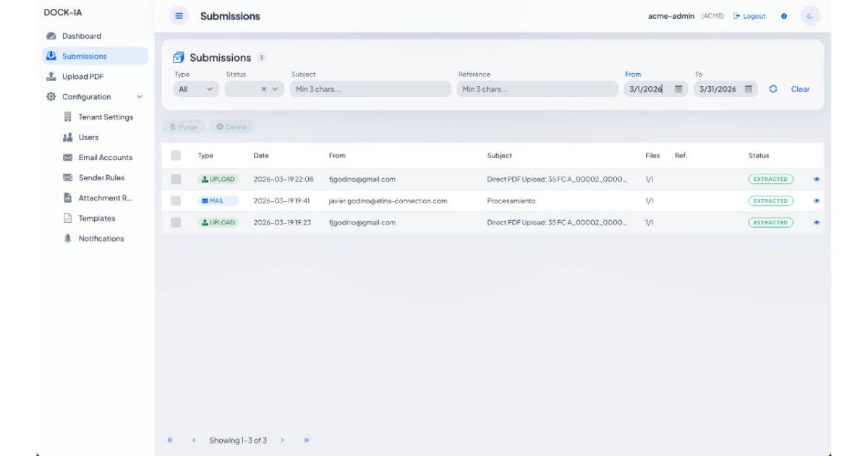Click the To date field 3/31/2026
This screenshot has height=456, width=868.
718,89
